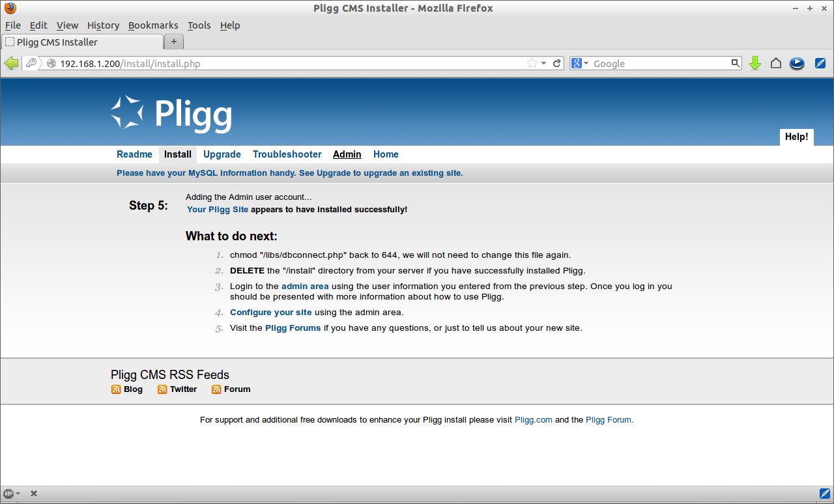Click the search magnifier icon
The height and width of the screenshot is (504, 834).
(x=736, y=63)
